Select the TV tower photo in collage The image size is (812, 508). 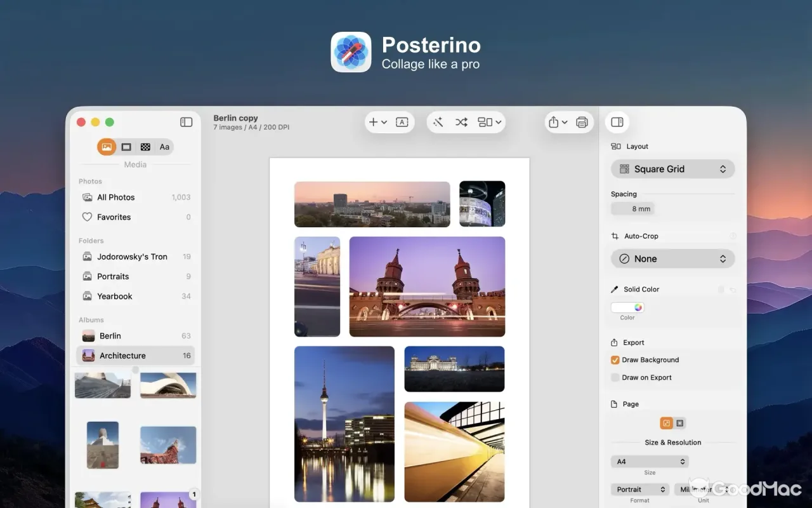(x=344, y=424)
